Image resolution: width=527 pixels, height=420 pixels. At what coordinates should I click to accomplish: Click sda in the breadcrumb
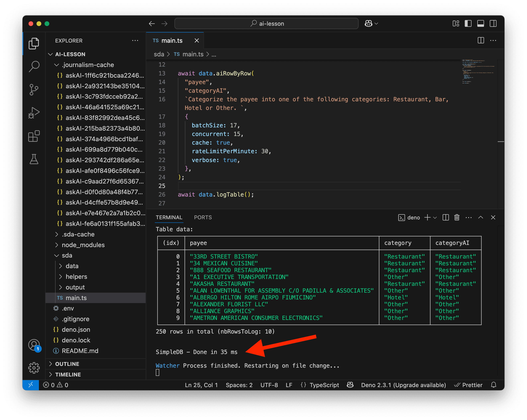pyautogui.click(x=159, y=54)
